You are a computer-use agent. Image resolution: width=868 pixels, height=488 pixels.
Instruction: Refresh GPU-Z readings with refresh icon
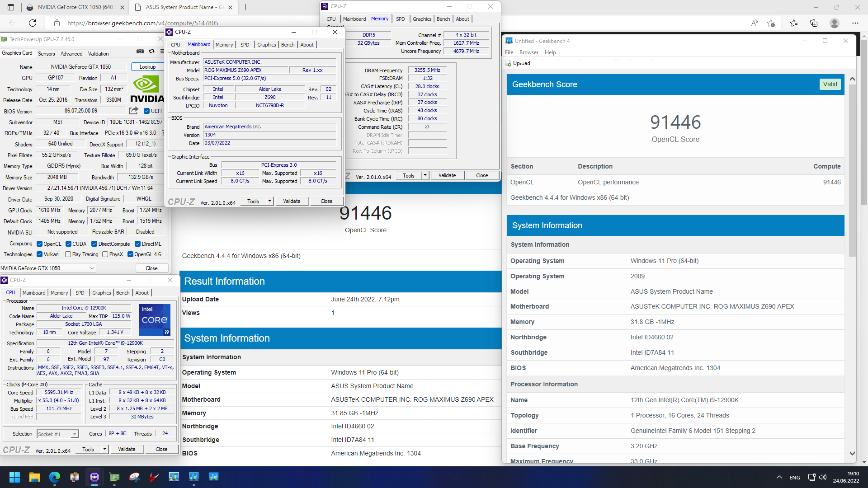pos(152,52)
